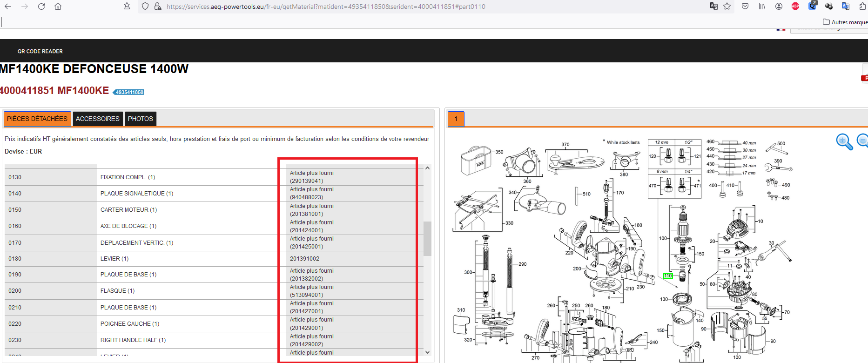Screen dimensions: 868x363
Task: Click the parts list scrollbar thumb
Action: pyautogui.click(x=427, y=238)
